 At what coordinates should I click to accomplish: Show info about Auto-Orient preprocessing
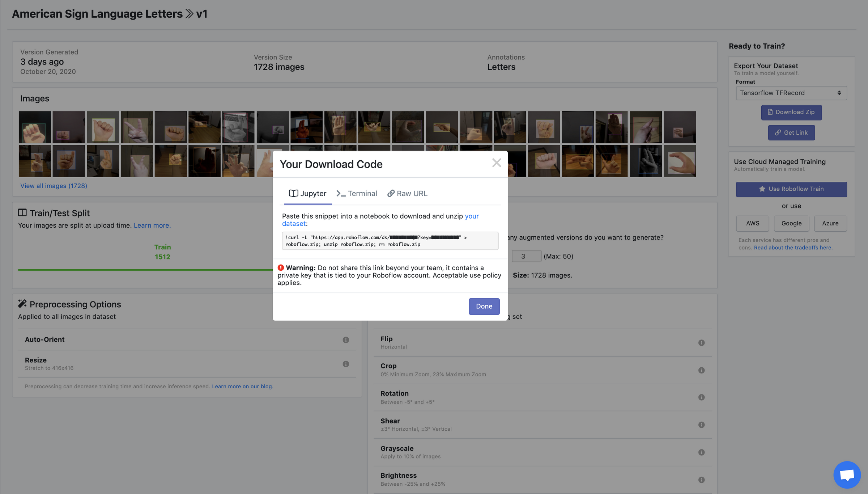(x=345, y=340)
